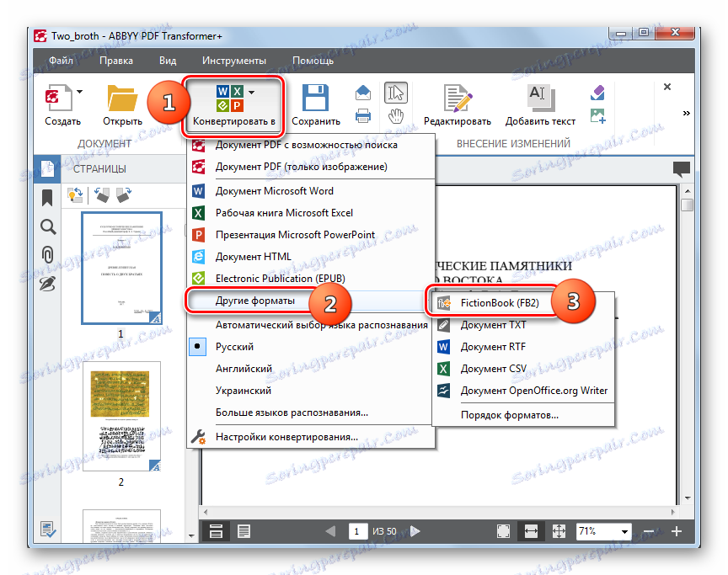Expand the Convert to dropdown arrow
728x575 pixels.
pos(251,93)
